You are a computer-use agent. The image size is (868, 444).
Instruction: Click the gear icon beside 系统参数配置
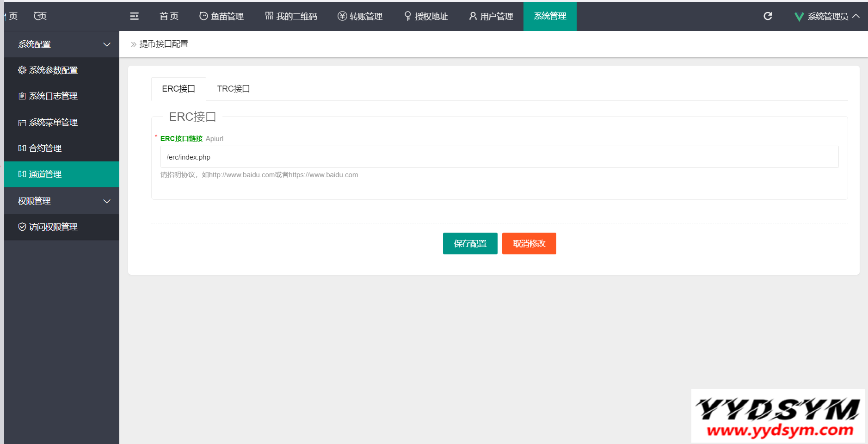pos(22,70)
